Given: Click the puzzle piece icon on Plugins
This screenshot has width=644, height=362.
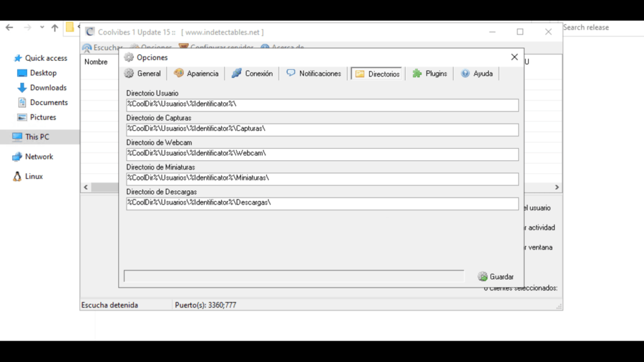Looking at the screenshot, I should 417,74.
